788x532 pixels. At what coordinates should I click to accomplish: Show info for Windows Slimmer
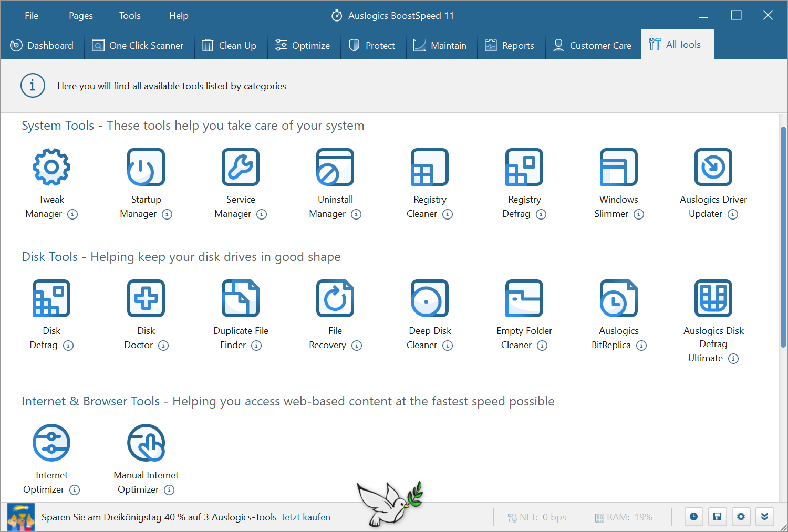[x=639, y=214]
